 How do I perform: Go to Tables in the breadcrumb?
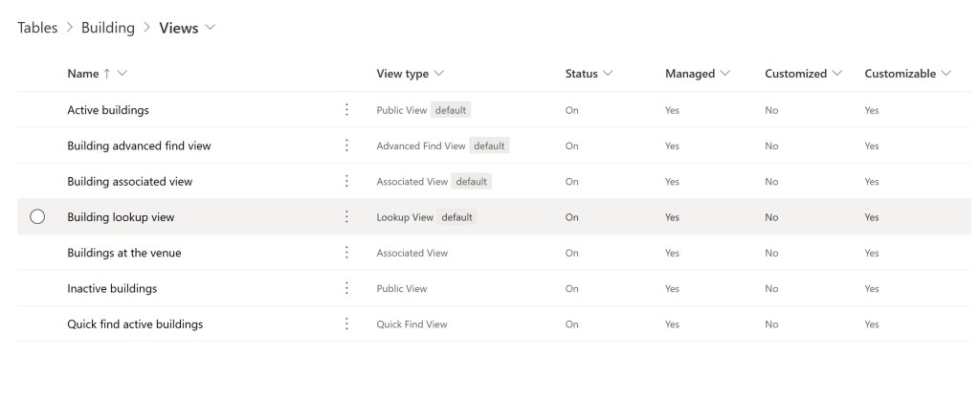coord(37,28)
